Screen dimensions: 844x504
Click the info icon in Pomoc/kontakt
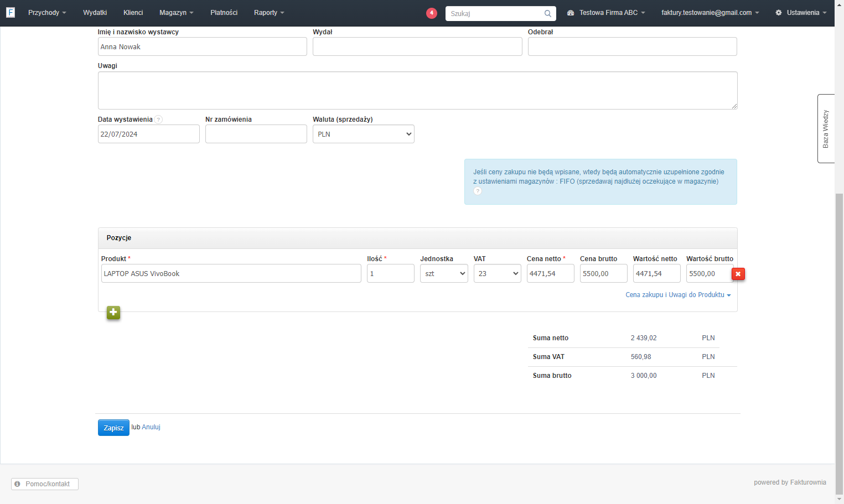coord(18,484)
